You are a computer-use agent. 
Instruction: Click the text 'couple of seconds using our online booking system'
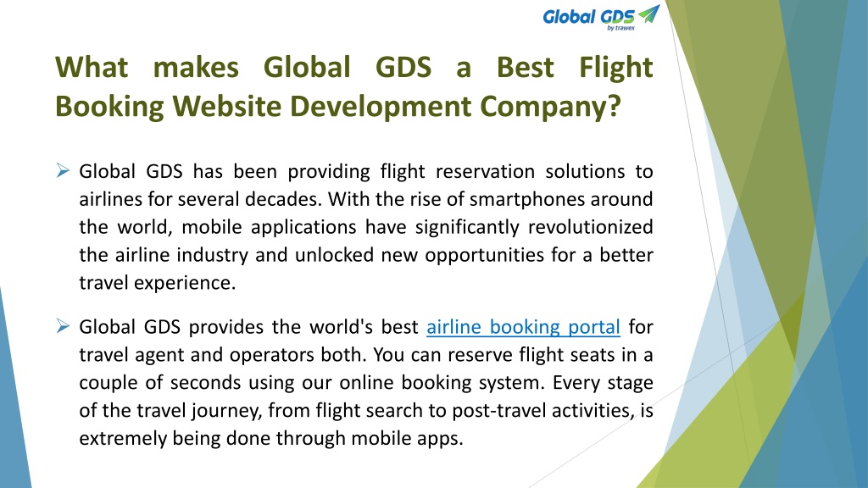tap(309, 383)
